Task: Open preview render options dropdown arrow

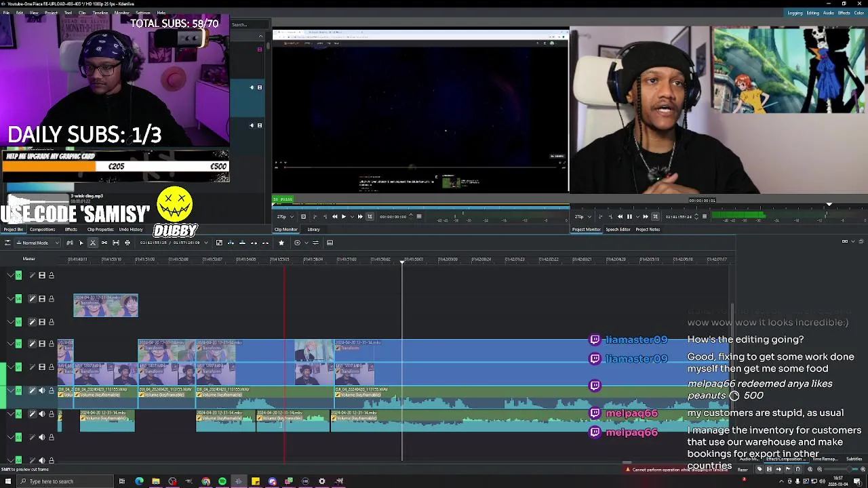Action: [307, 243]
